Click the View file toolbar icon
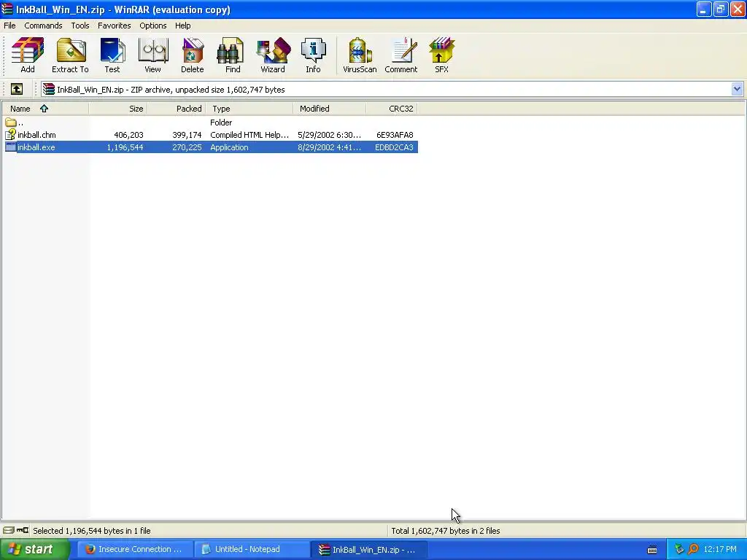Viewport: 747px width, 560px height. [x=152, y=55]
